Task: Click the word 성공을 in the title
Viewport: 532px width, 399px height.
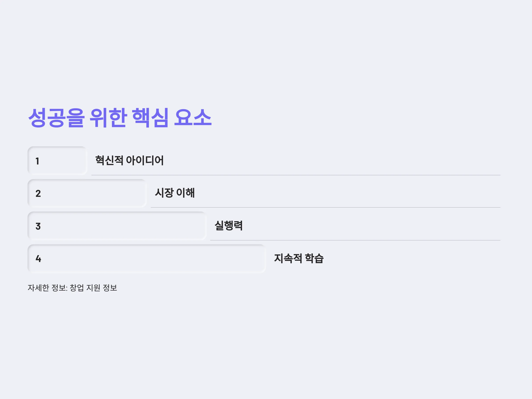Action: 56,118
